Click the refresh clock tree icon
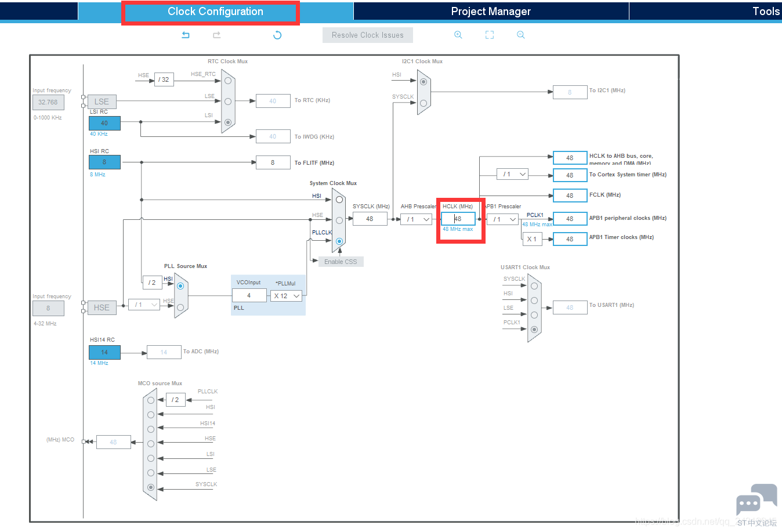The height and width of the screenshot is (532, 782). (x=277, y=35)
